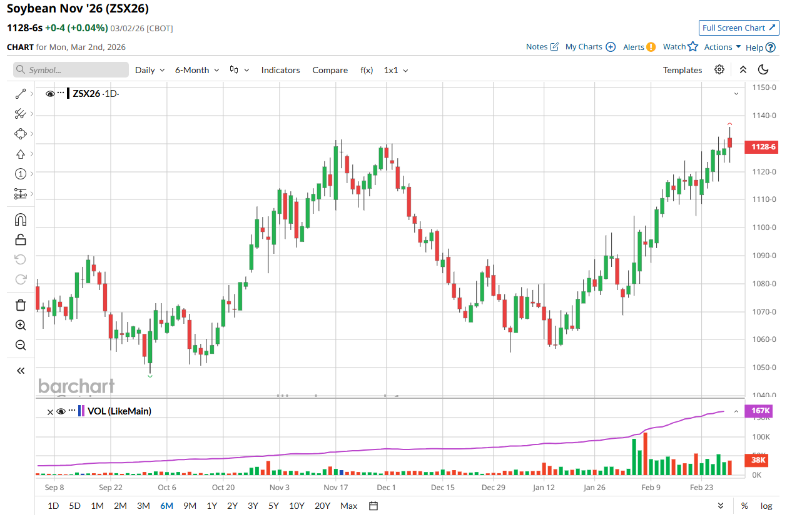Open the Daily frequency dropdown
The image size is (812, 527).
pyautogui.click(x=150, y=70)
